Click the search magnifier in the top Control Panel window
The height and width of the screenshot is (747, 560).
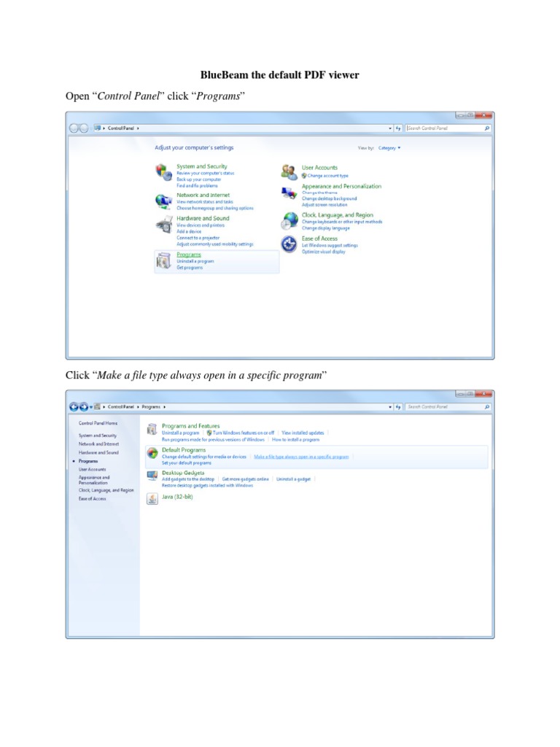point(486,128)
